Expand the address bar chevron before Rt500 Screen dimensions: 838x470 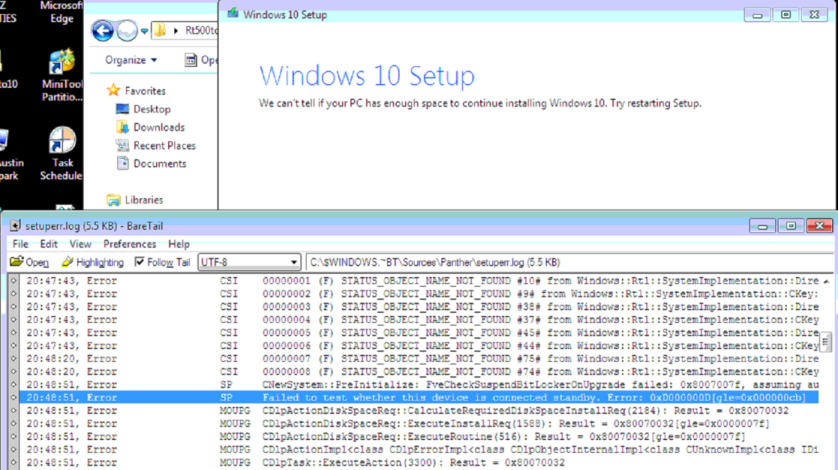click(175, 31)
